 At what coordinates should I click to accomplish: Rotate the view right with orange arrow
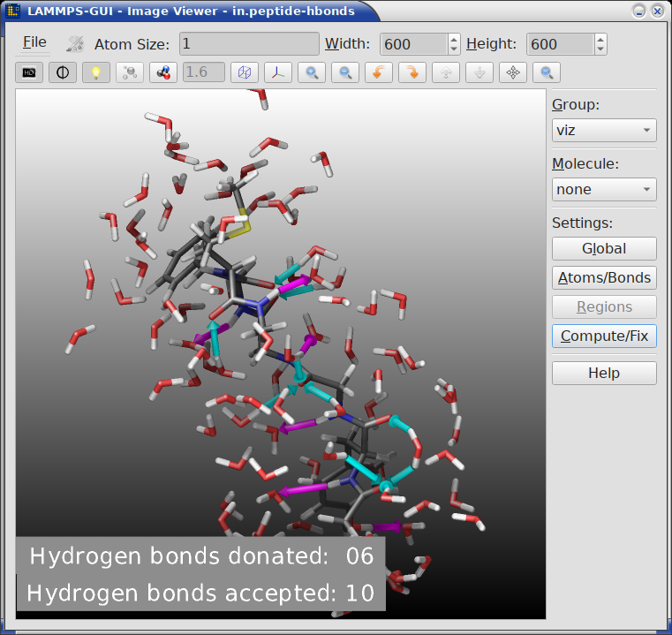[412, 72]
